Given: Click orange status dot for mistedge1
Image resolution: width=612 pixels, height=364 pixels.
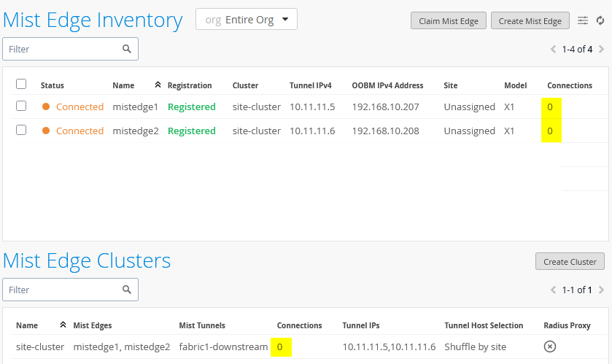Looking at the screenshot, I should [x=46, y=107].
